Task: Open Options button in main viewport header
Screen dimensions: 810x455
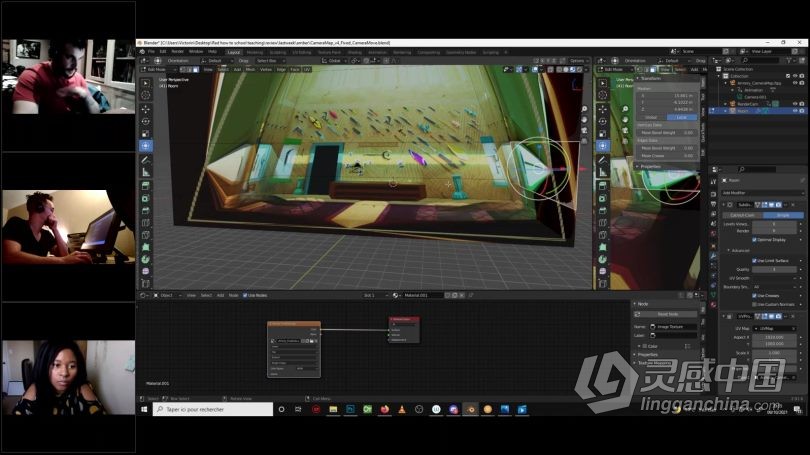Action: (577, 60)
